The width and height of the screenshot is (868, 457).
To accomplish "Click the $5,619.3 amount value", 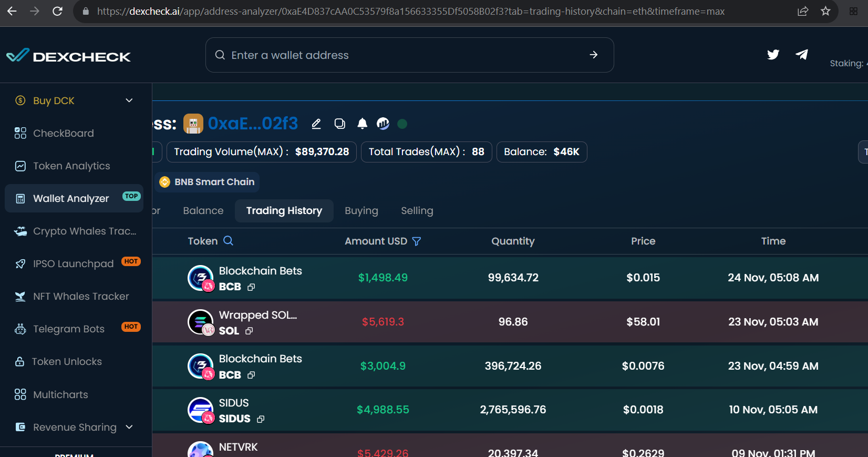I will pos(383,322).
